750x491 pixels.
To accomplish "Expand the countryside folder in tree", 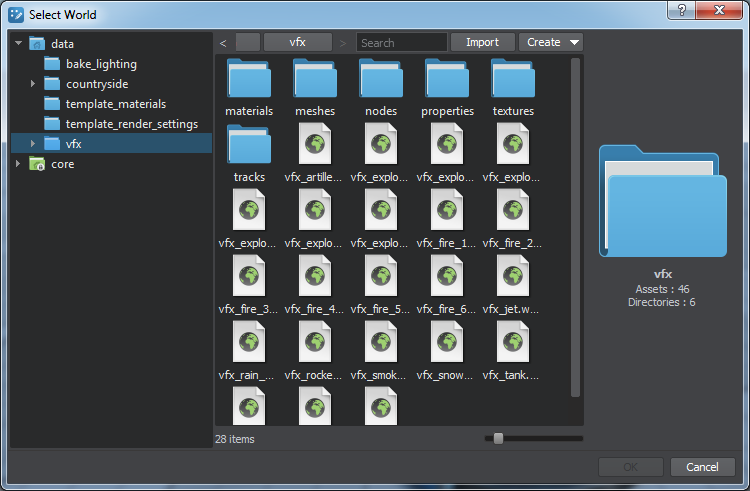I will click(33, 84).
